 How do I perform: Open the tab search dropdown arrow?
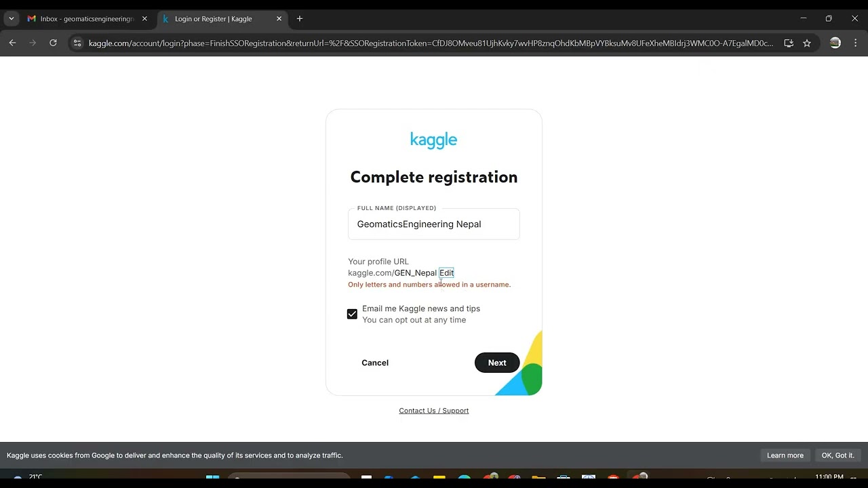click(x=12, y=19)
